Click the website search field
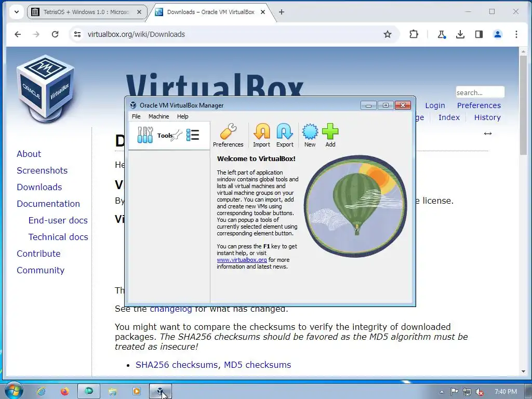Image resolution: width=532 pixels, height=399 pixels. pos(480,92)
